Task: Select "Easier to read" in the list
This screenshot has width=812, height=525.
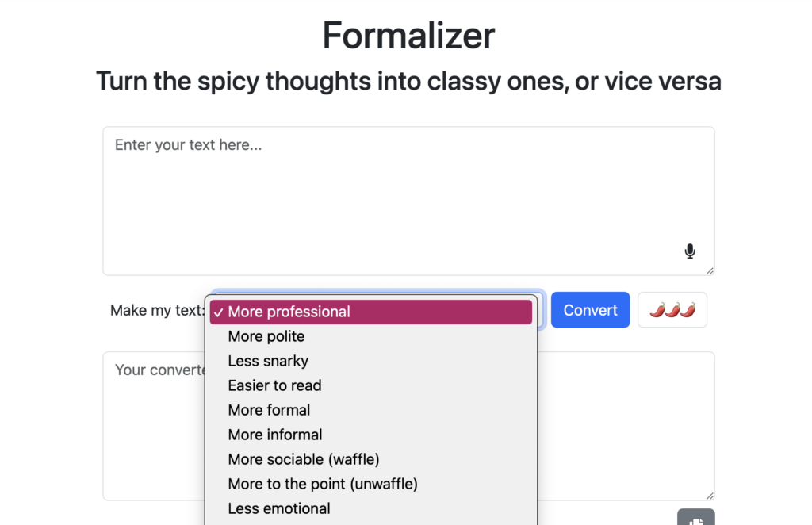Action: tap(274, 385)
